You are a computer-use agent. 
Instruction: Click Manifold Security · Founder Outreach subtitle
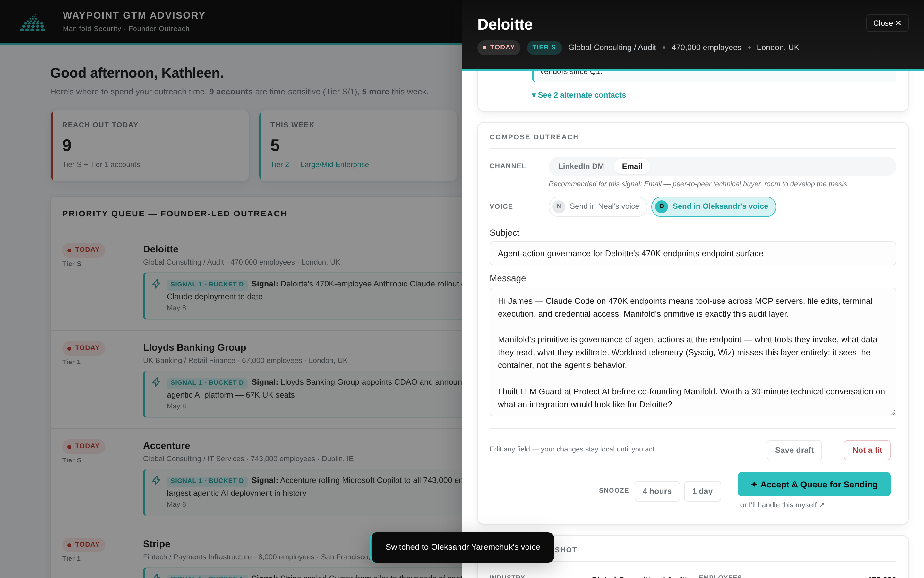coord(126,29)
